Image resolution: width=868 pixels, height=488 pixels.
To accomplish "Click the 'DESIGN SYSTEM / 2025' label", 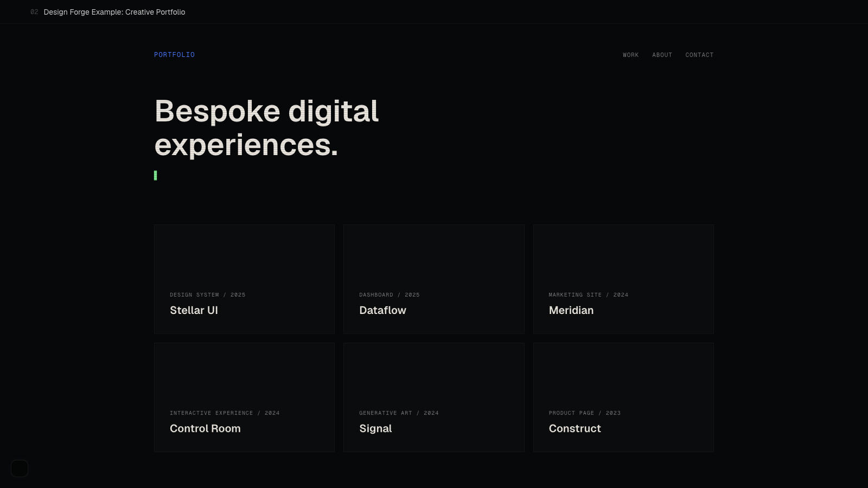I will tap(207, 295).
